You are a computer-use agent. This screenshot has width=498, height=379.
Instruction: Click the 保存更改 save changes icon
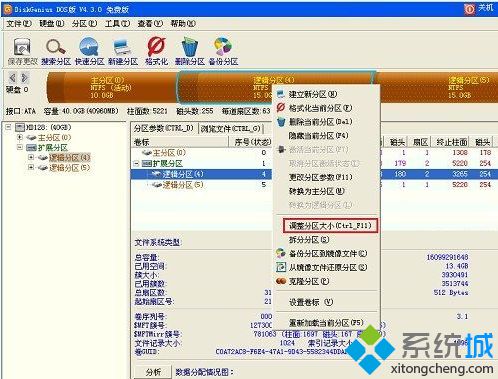click(22, 47)
